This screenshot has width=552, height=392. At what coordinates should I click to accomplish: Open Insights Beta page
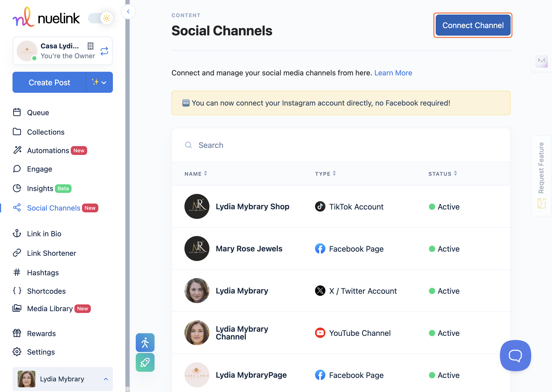[x=40, y=188]
